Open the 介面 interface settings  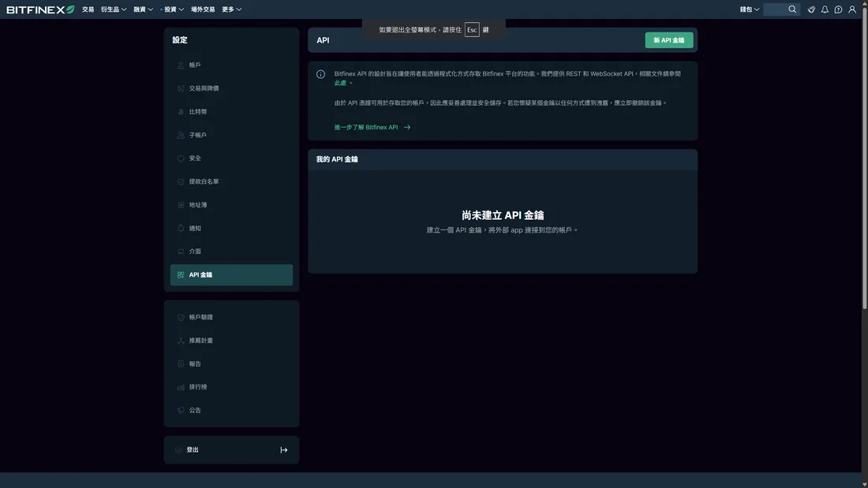pyautogui.click(x=231, y=251)
